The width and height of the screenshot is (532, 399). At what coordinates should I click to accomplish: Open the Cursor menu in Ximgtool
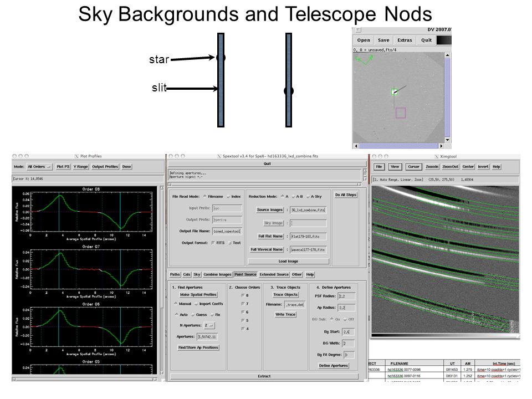click(x=413, y=167)
